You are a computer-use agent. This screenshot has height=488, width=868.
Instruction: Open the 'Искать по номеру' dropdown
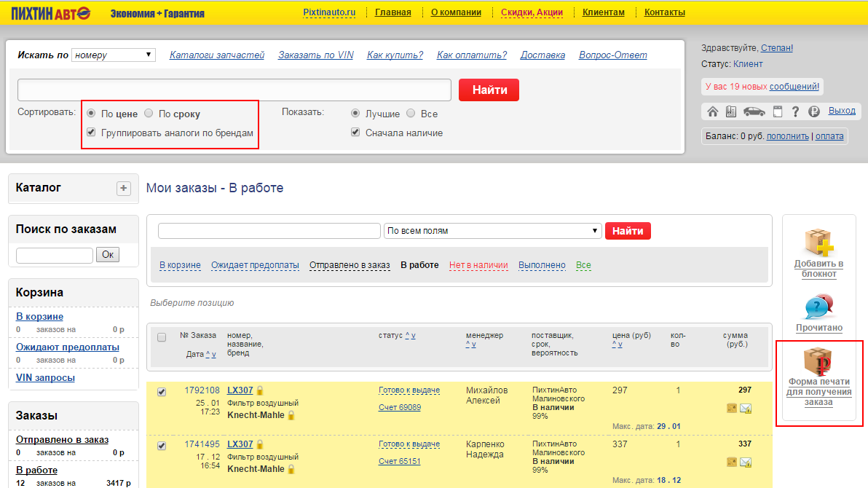coord(114,55)
